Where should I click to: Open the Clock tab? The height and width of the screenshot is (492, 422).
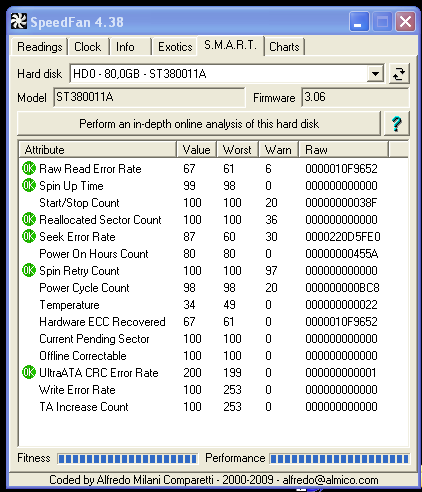(88, 47)
